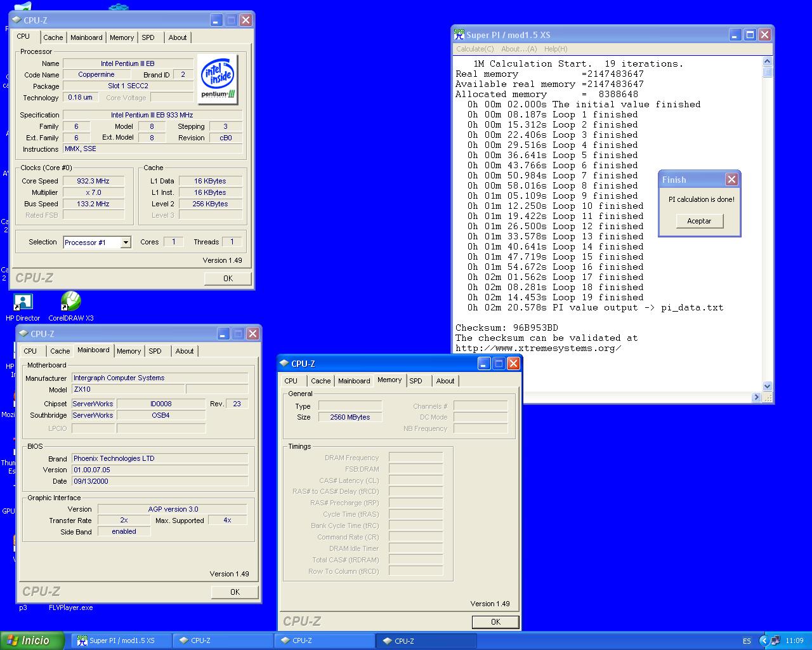This screenshot has width=812, height=650.
Task: Click CPU-Z title icon in CPU window
Action: (16, 20)
